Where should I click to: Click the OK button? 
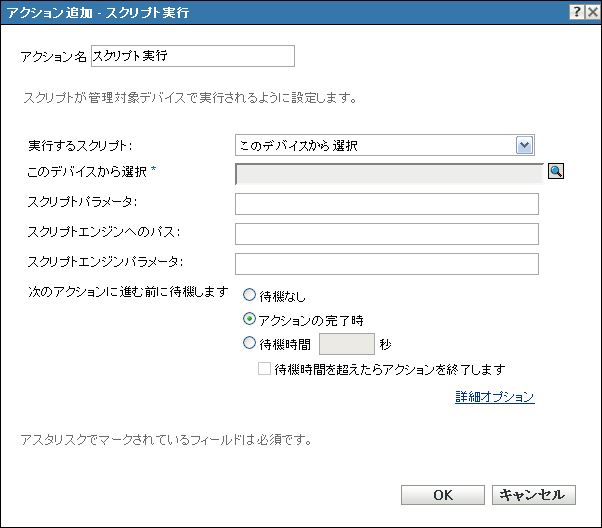click(x=443, y=495)
